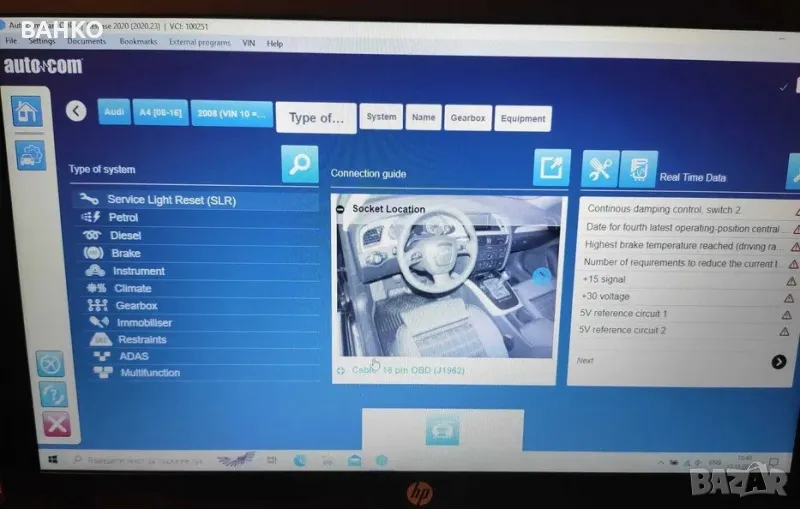Click the wrench and screwdriver tools icon

tap(600, 169)
